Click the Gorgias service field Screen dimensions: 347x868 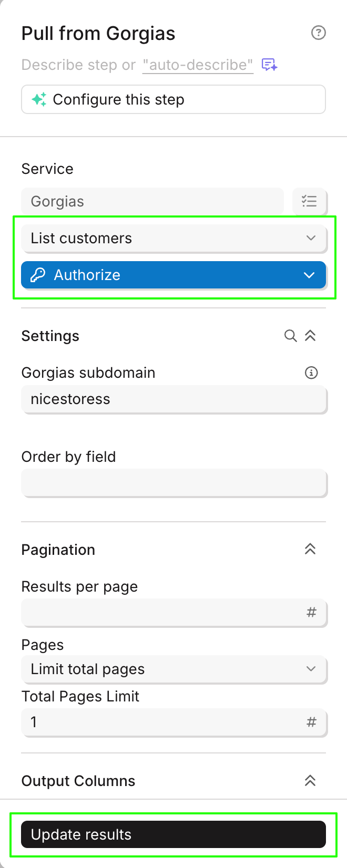[152, 201]
